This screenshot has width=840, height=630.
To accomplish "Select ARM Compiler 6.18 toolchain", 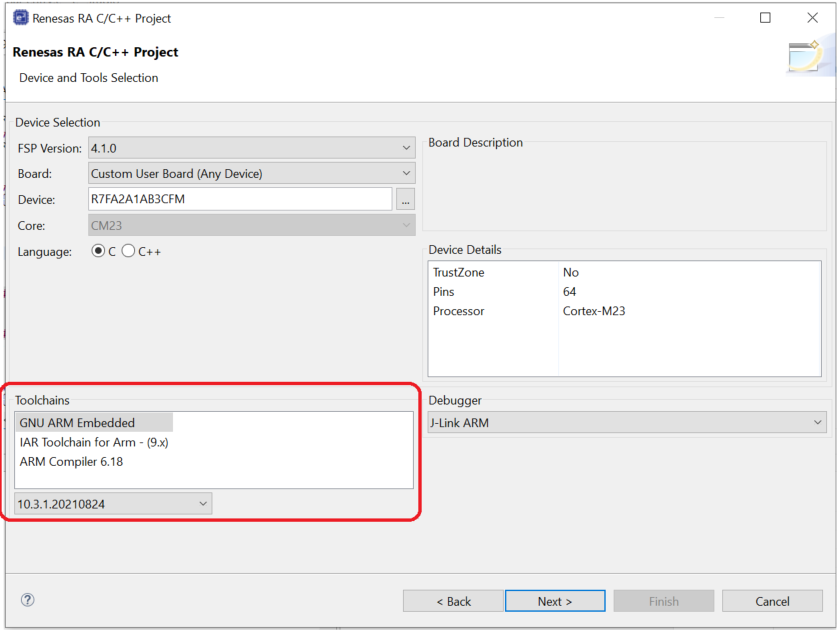I will point(71,461).
